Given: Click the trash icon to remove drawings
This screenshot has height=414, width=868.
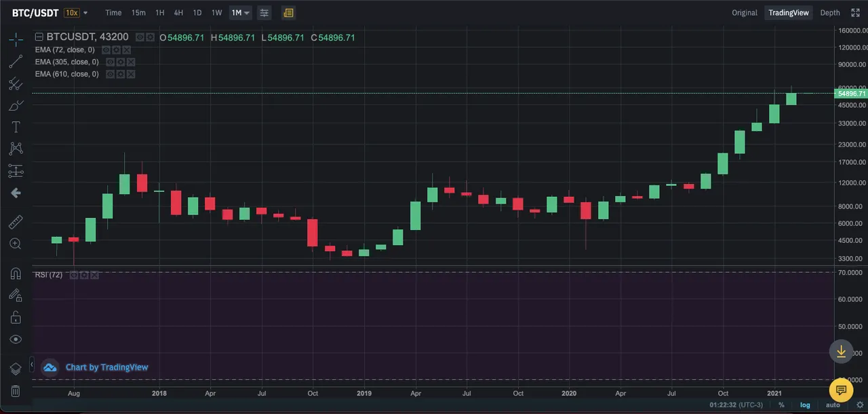Looking at the screenshot, I should 16,391.
